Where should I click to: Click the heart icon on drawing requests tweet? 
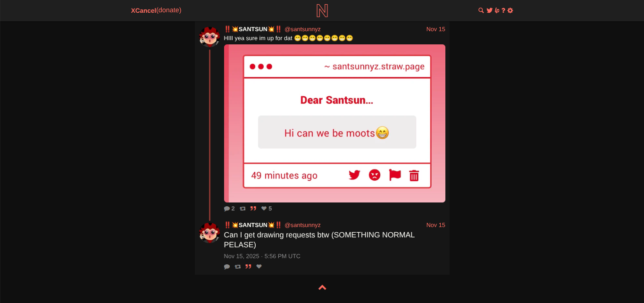[x=259, y=267]
